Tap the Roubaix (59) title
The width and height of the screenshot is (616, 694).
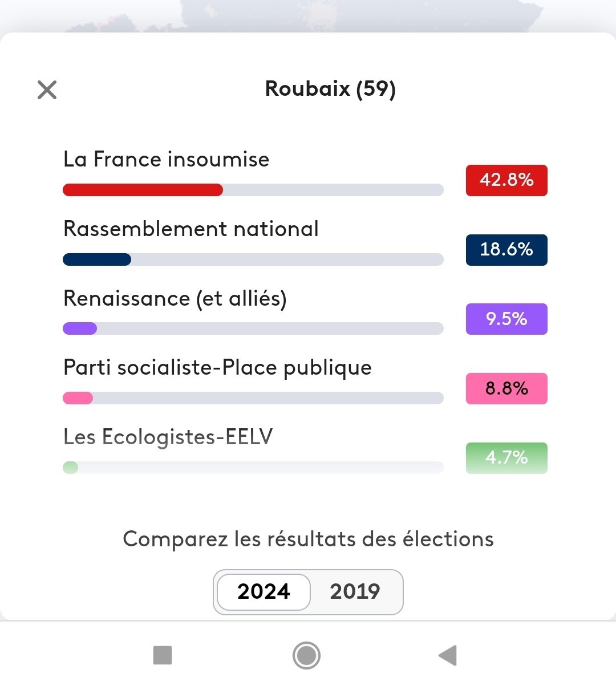pyautogui.click(x=330, y=89)
